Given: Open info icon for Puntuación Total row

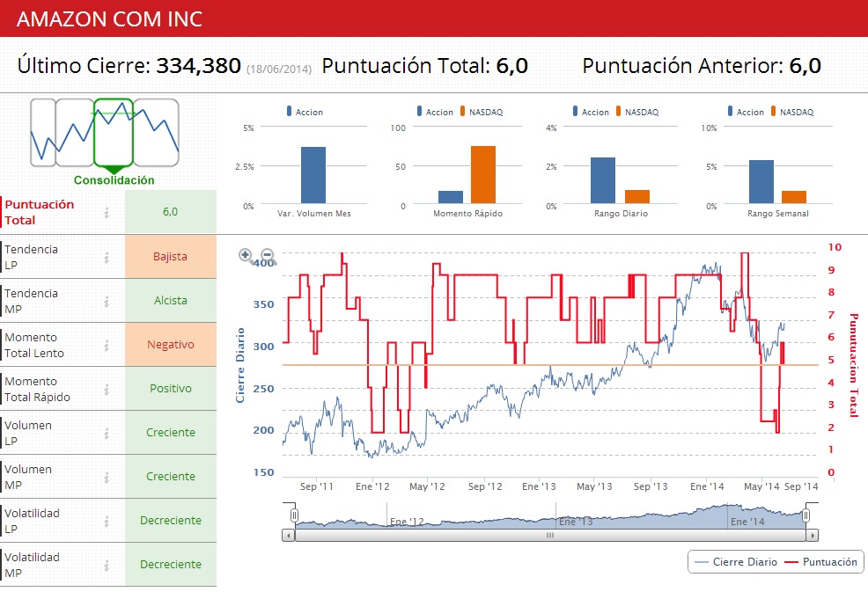Looking at the screenshot, I should click(107, 213).
